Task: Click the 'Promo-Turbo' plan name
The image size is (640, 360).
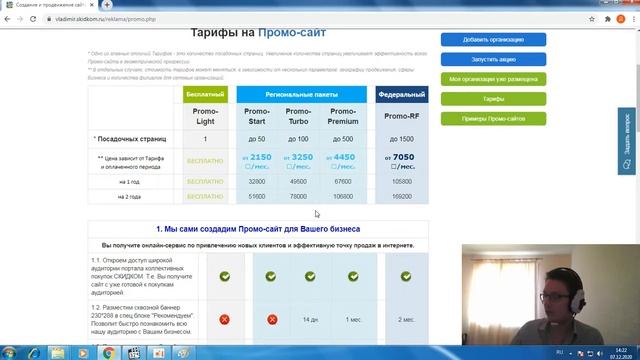Action: [298, 116]
